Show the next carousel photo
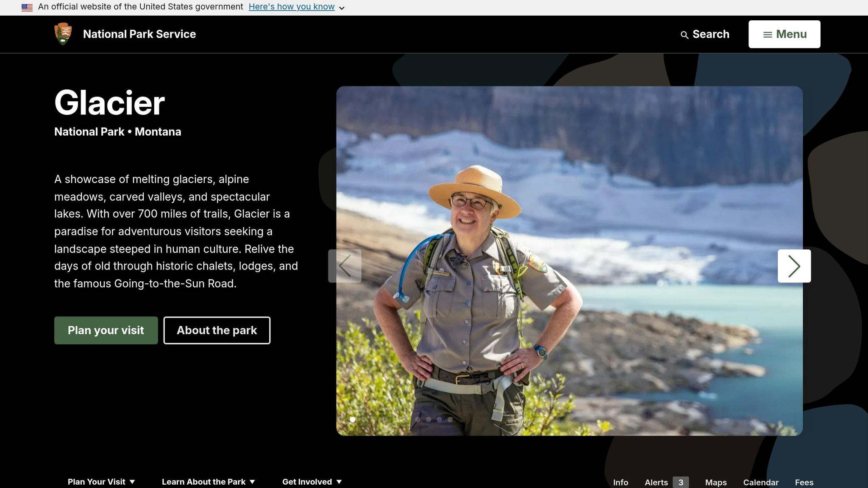 [x=794, y=266]
